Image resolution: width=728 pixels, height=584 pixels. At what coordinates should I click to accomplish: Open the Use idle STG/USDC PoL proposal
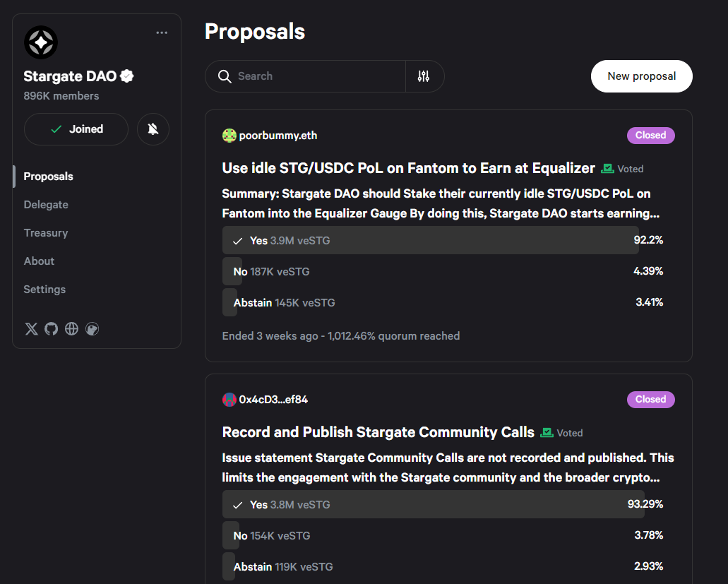[x=408, y=168]
